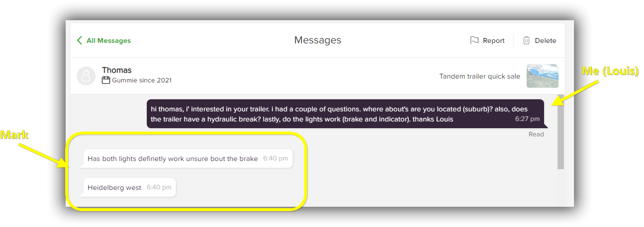Click the yellow Me (Louis) annotation label
The width and height of the screenshot is (644, 227).
[610, 71]
